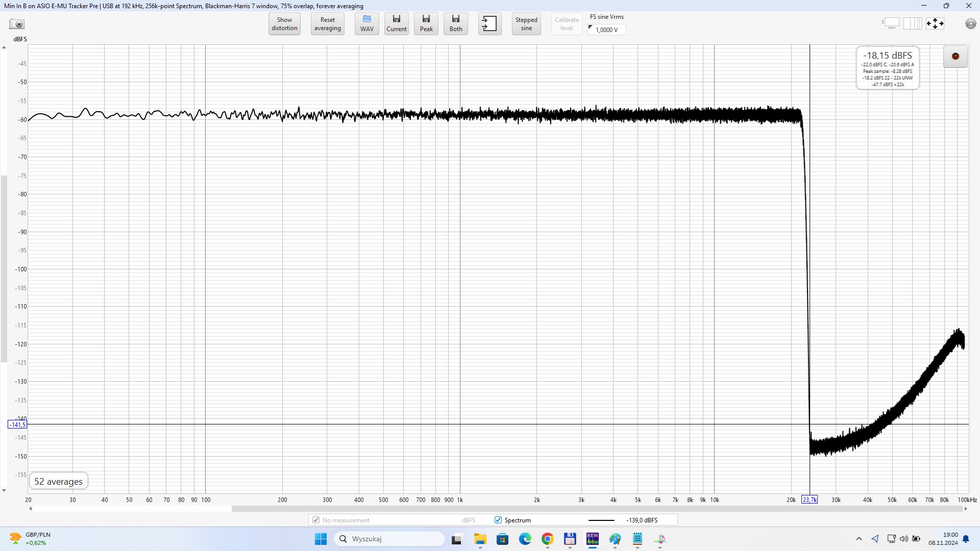Screen dimensions: 980x551
Task: Save Both current and peak traces
Action: pos(456,24)
